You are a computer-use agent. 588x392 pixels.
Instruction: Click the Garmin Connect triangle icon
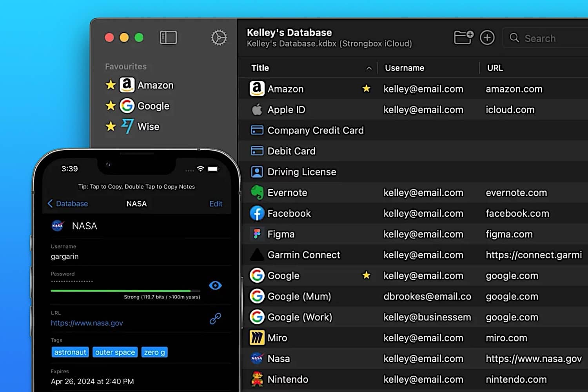click(257, 255)
